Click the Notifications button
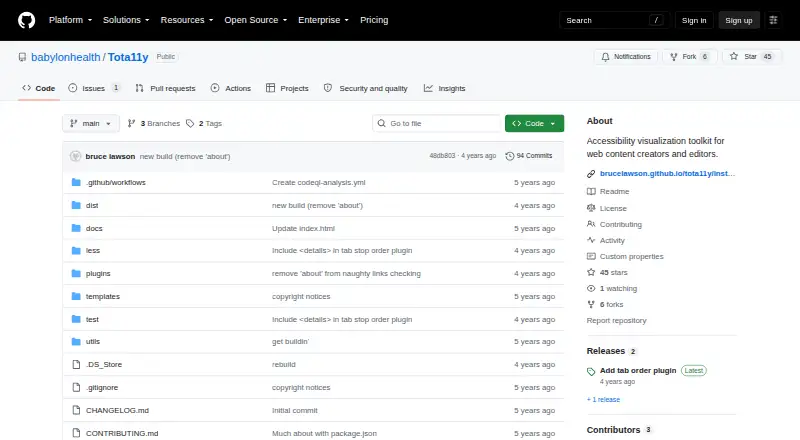The height and width of the screenshot is (440, 800). [x=626, y=57]
